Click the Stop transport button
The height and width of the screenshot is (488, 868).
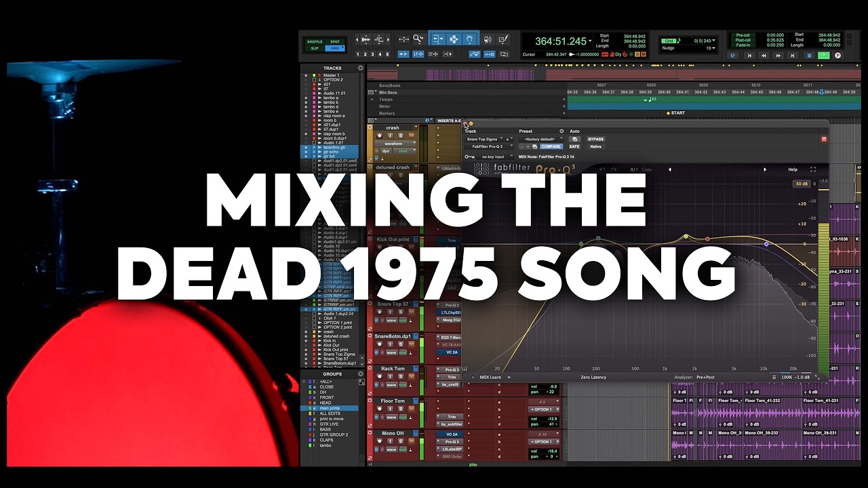[809, 56]
